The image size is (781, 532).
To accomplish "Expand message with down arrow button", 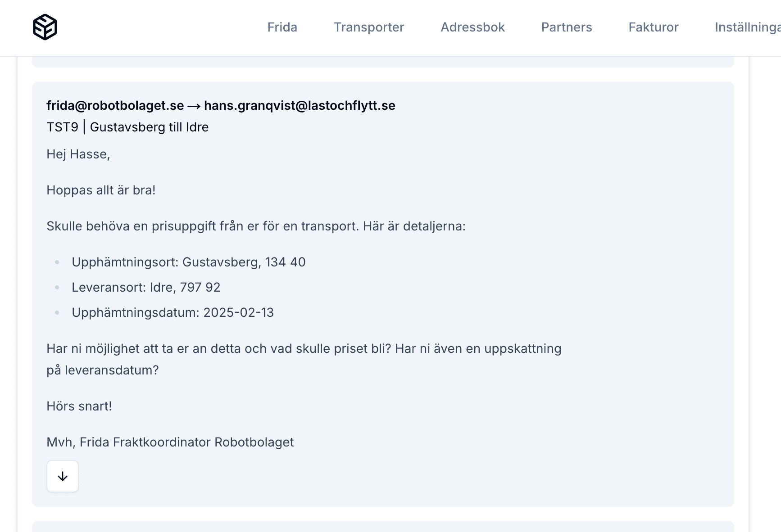I will [63, 476].
